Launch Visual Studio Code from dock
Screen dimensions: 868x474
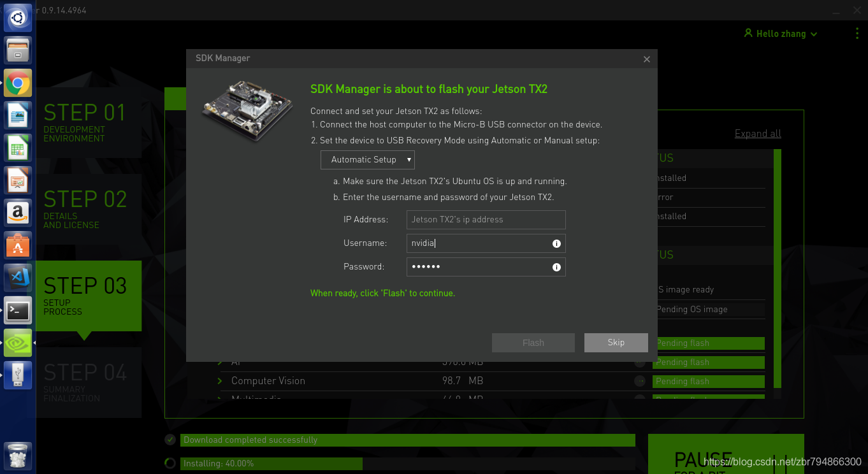click(18, 278)
